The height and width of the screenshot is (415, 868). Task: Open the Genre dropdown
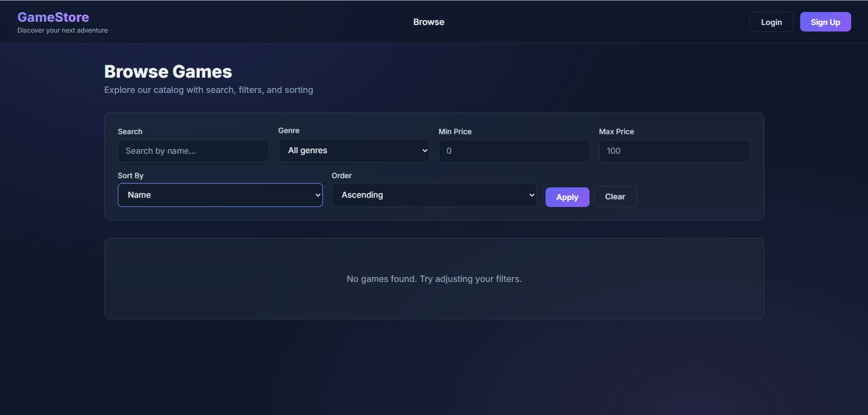[354, 150]
